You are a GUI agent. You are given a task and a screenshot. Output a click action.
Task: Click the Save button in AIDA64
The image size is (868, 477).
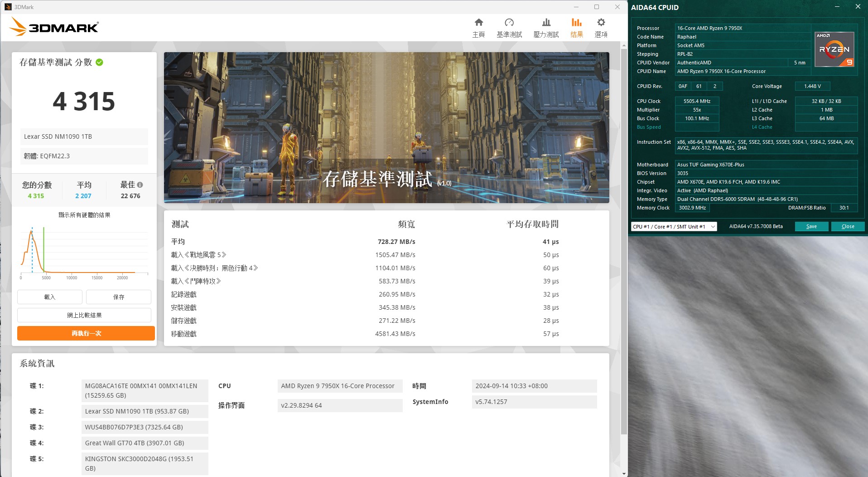pos(811,227)
